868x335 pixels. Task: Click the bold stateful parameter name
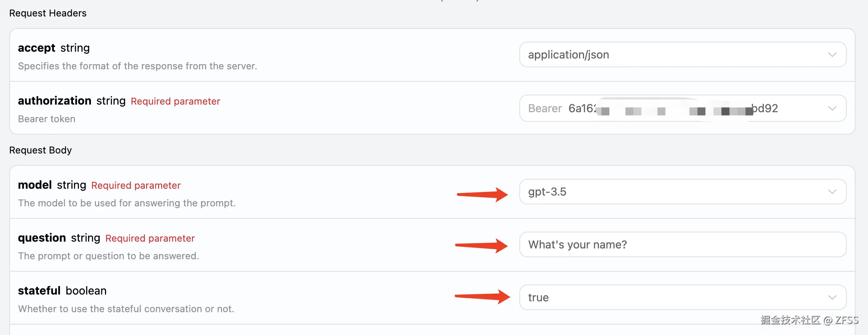click(x=39, y=291)
